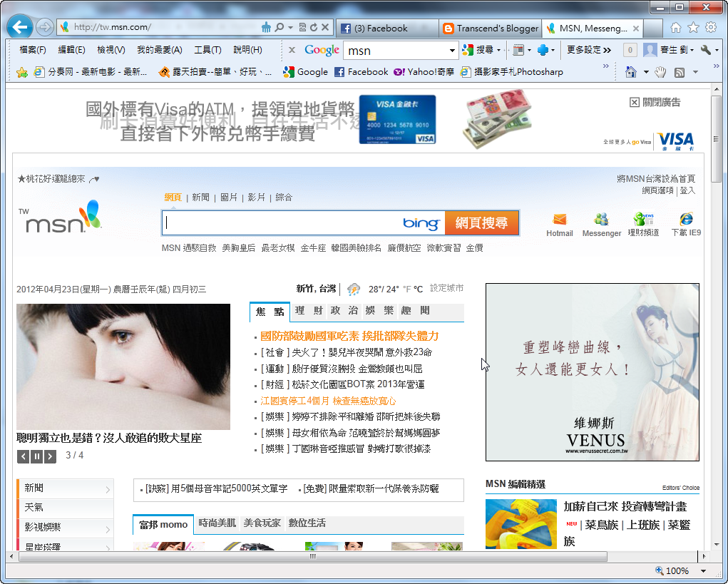This screenshot has height=584, width=728.
Task: Click the Google toolbar share plus icon
Action: [543, 50]
